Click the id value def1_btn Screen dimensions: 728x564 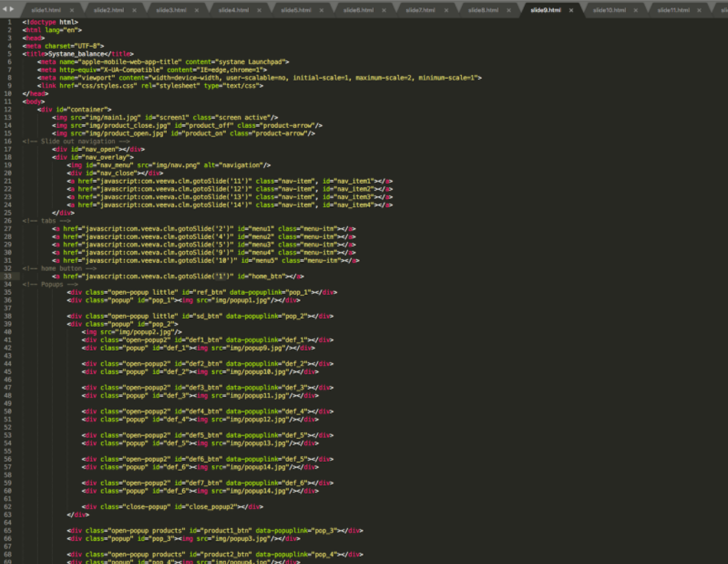pos(204,340)
